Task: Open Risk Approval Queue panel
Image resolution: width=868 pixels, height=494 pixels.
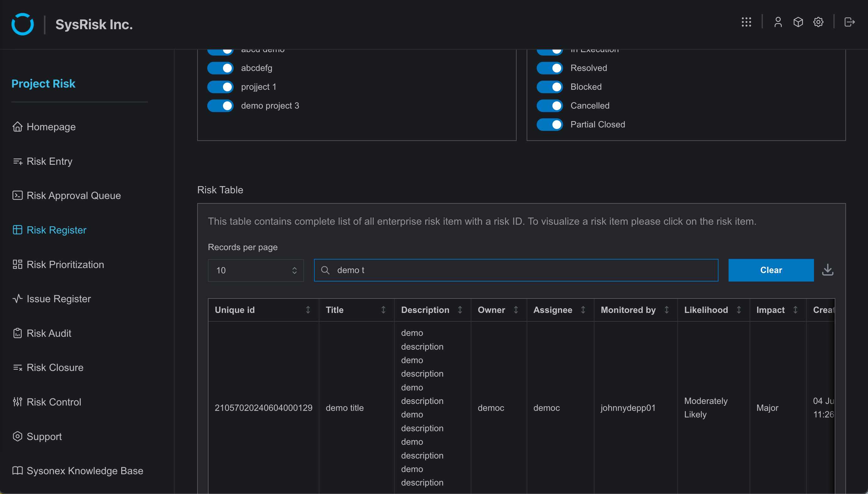Action: pyautogui.click(x=73, y=195)
